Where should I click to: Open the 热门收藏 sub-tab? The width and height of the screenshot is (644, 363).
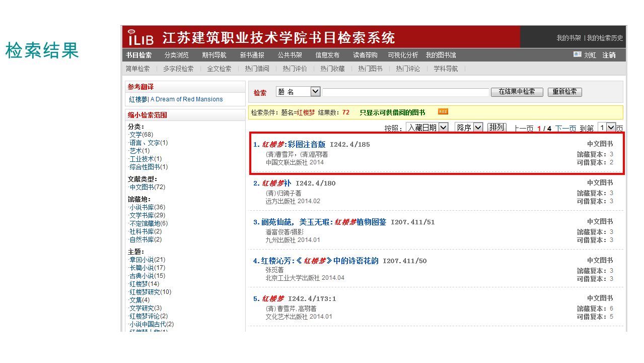click(x=332, y=69)
